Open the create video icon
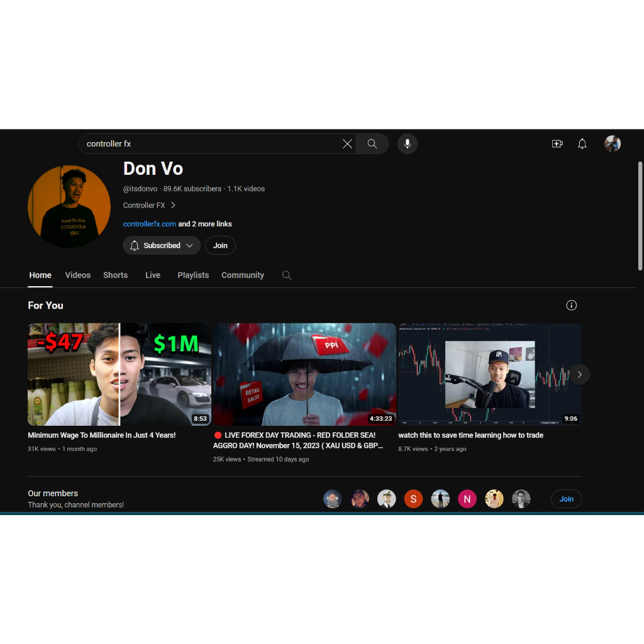644x644 pixels. tap(557, 144)
